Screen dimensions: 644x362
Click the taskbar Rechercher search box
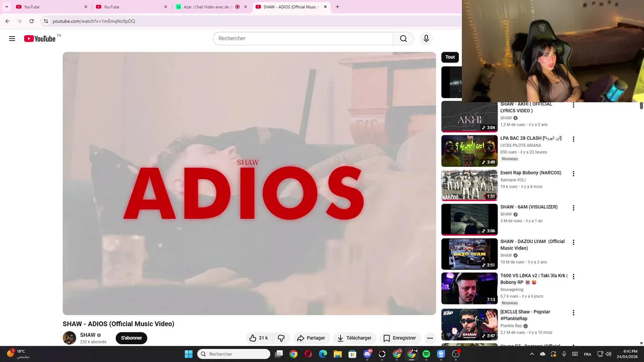(x=233, y=354)
